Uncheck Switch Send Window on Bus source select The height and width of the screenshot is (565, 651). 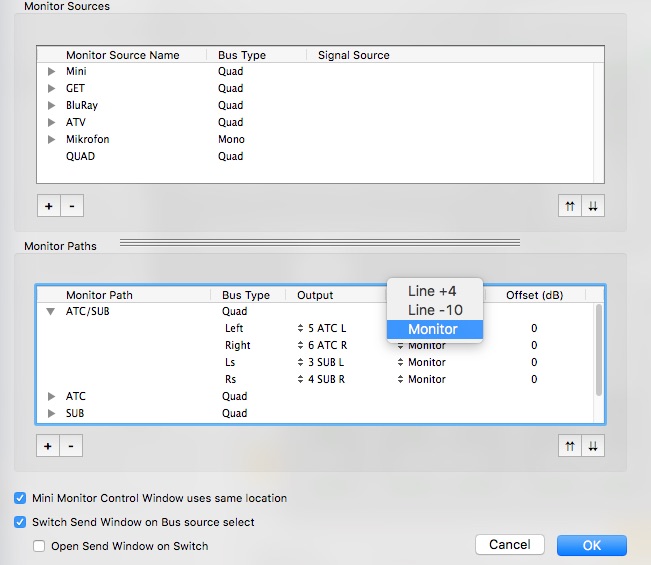(x=20, y=522)
